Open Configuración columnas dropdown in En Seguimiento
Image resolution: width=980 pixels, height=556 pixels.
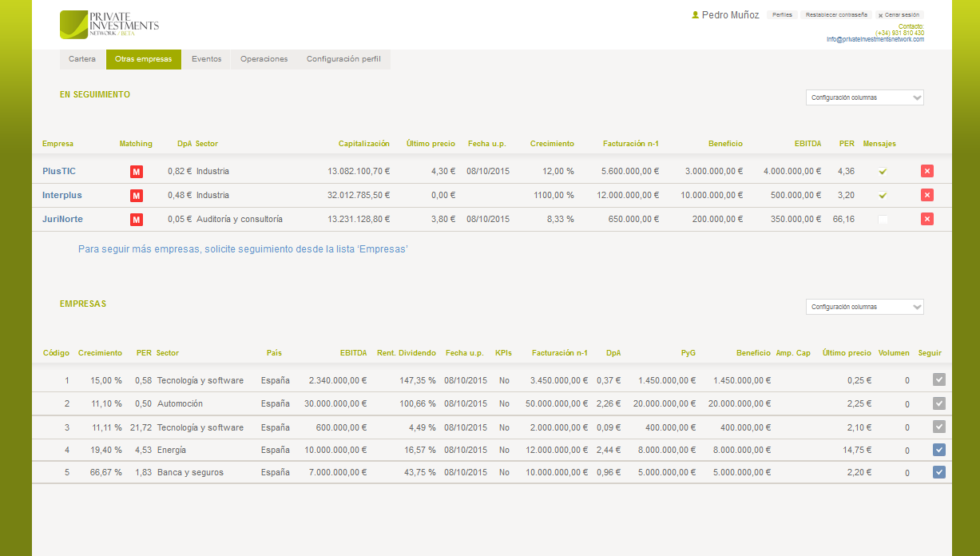(x=864, y=97)
